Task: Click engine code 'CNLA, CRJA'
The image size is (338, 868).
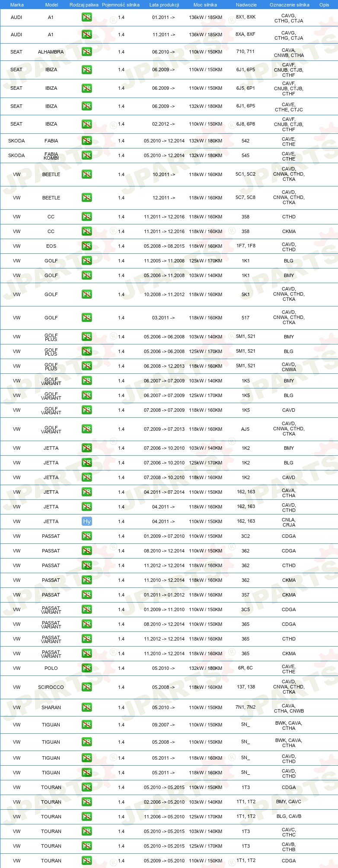Action: (289, 522)
